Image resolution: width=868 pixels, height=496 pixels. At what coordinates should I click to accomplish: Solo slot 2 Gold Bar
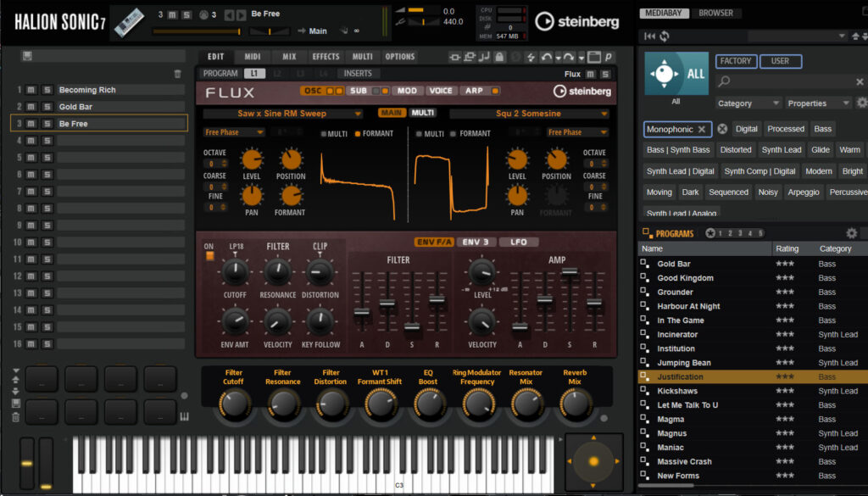47,107
